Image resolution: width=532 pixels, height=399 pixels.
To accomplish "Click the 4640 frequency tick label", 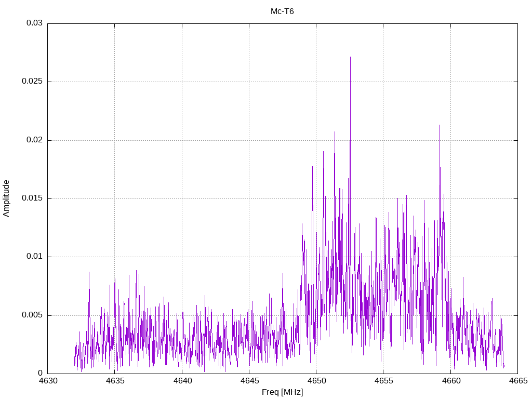I will 182,381.
